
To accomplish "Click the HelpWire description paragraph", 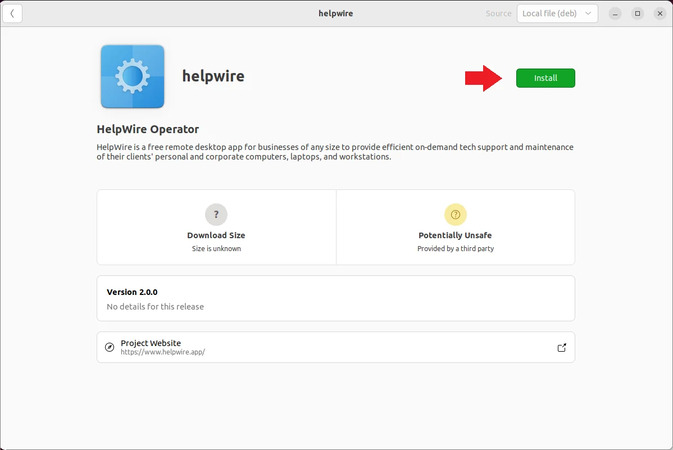I will coord(335,152).
